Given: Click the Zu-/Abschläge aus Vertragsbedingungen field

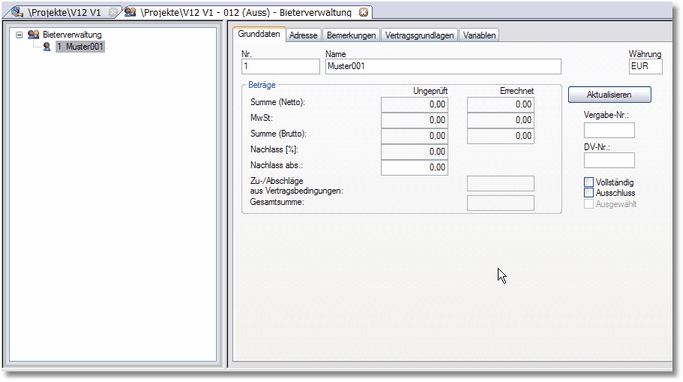Looking at the screenshot, I should click(x=500, y=183).
